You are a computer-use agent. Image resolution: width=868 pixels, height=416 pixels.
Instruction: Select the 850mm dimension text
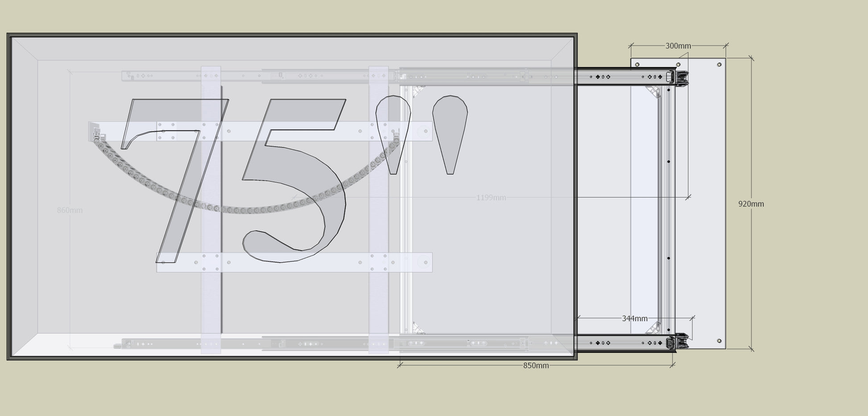[x=536, y=366]
